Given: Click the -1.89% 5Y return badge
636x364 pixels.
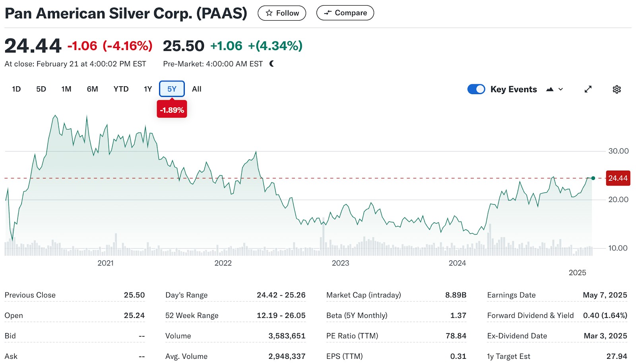Looking at the screenshot, I should pyautogui.click(x=172, y=110).
